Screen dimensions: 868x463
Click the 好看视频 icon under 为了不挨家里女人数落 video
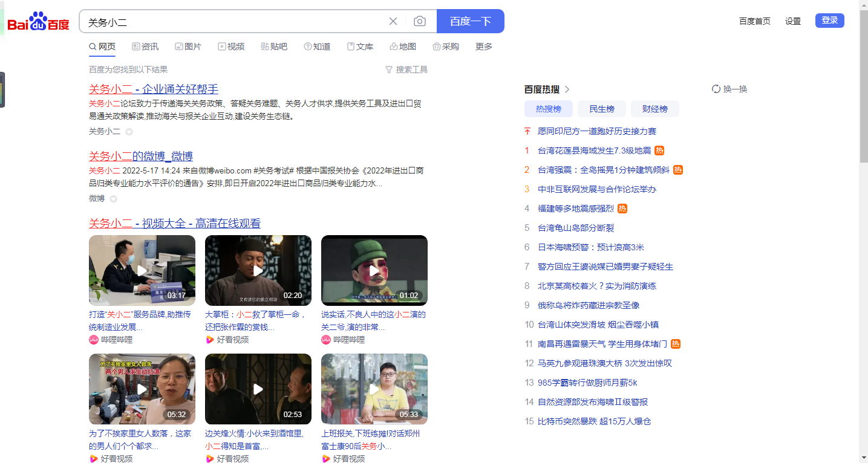point(94,458)
